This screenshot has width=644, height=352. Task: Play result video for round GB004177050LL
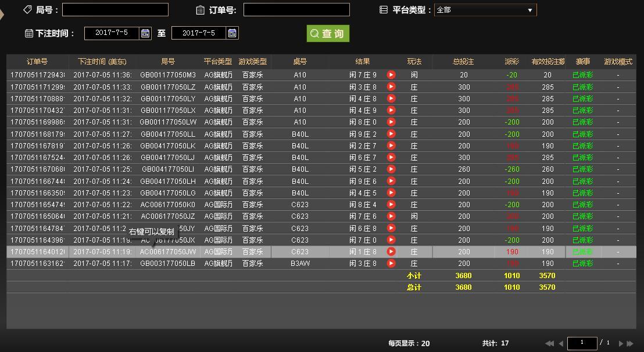point(391,134)
